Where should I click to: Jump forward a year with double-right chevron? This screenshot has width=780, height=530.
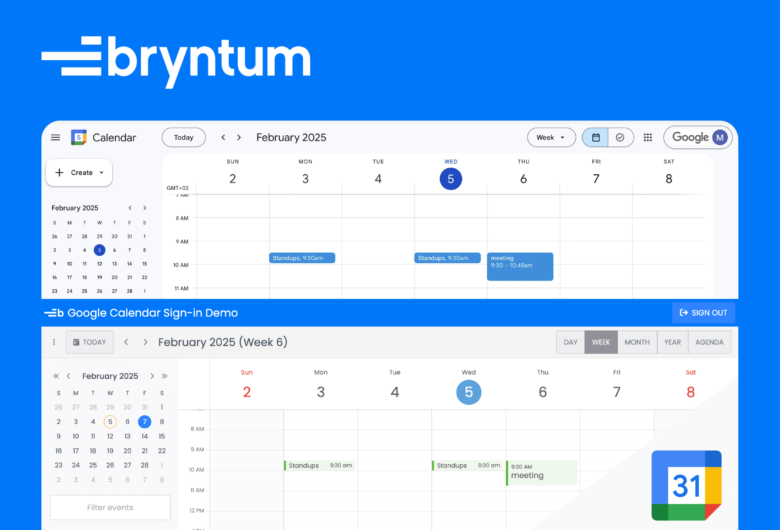point(164,376)
